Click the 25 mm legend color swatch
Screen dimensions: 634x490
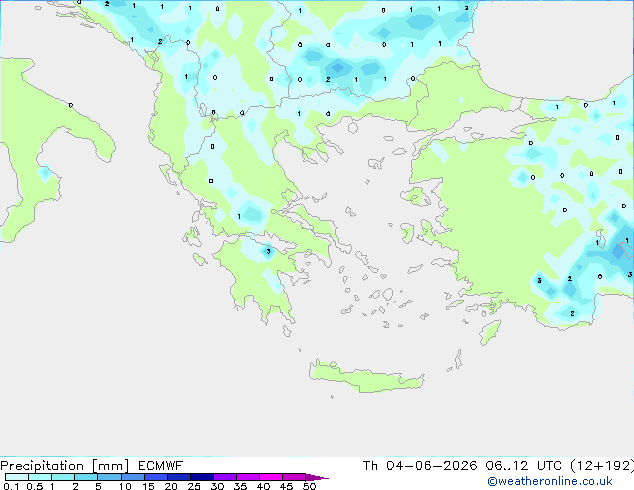pos(202,477)
